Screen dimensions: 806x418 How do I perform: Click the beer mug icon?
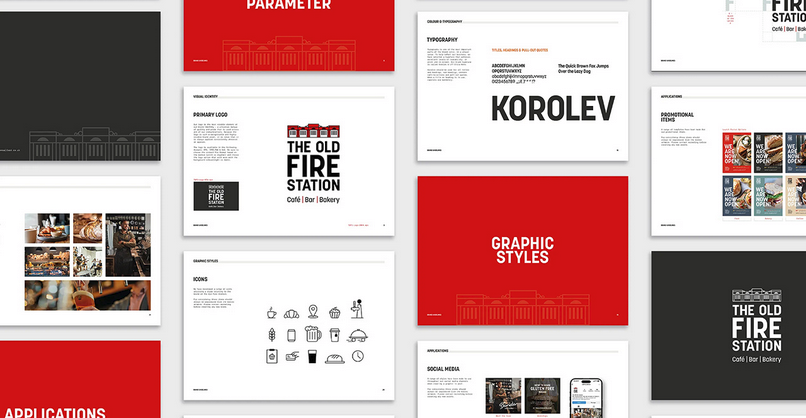(313, 334)
